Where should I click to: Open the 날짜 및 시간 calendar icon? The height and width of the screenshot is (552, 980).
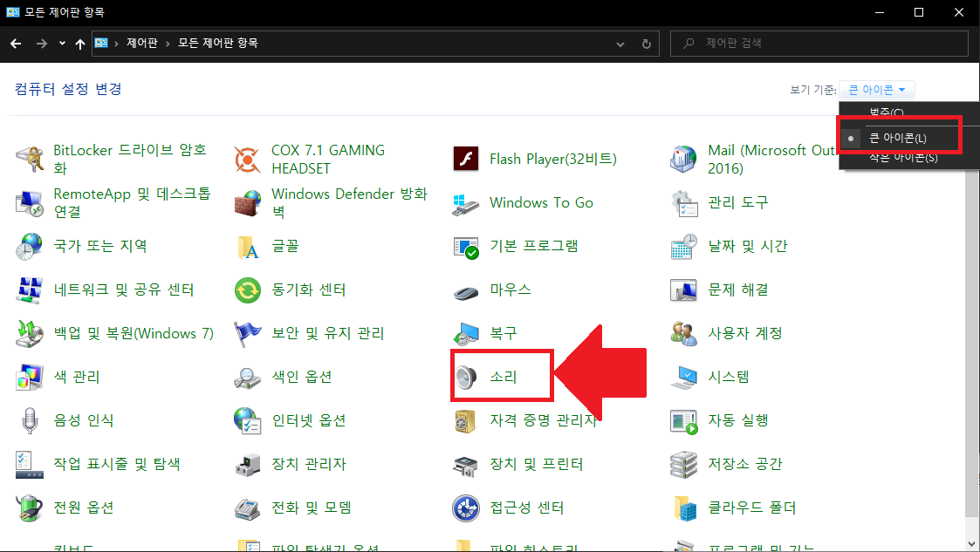(684, 247)
